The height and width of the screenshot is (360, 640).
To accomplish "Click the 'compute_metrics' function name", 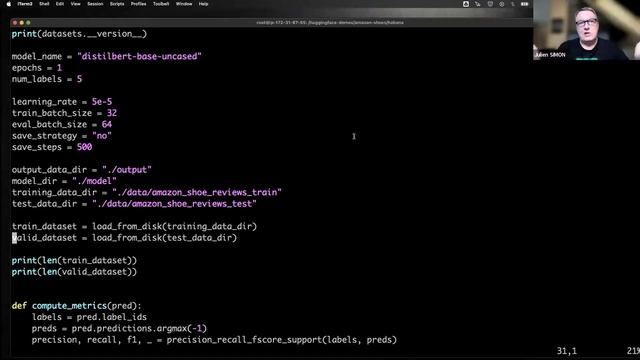I will (69, 306).
